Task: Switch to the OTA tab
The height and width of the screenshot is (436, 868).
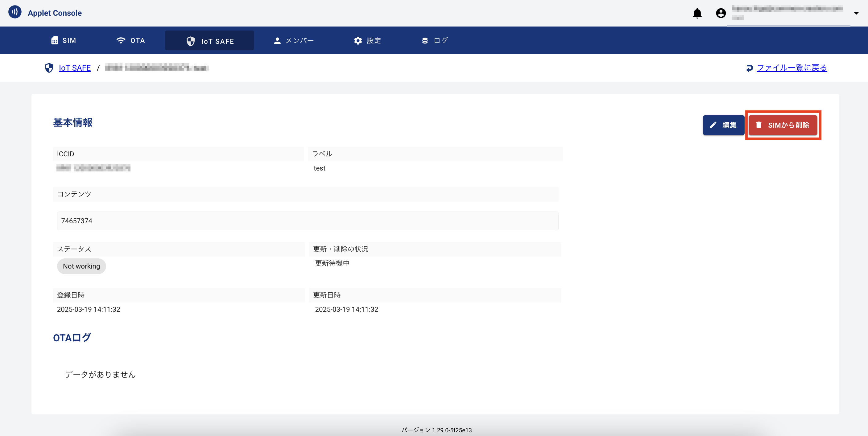Action: (x=131, y=40)
